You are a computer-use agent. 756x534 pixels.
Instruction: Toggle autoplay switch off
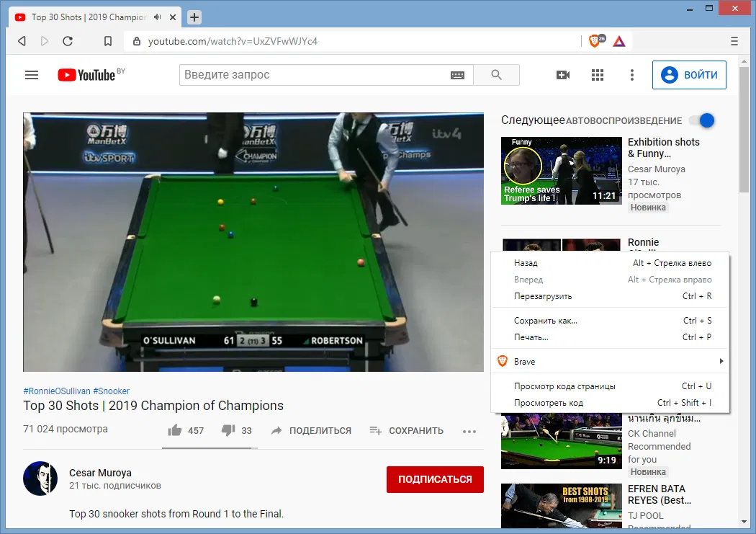[x=703, y=120]
